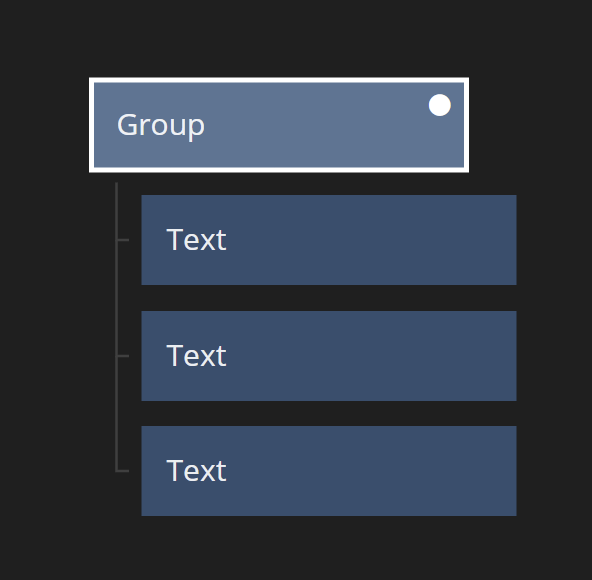Click the white selection border of Group
The height and width of the screenshot is (580, 592).
pos(279,80)
